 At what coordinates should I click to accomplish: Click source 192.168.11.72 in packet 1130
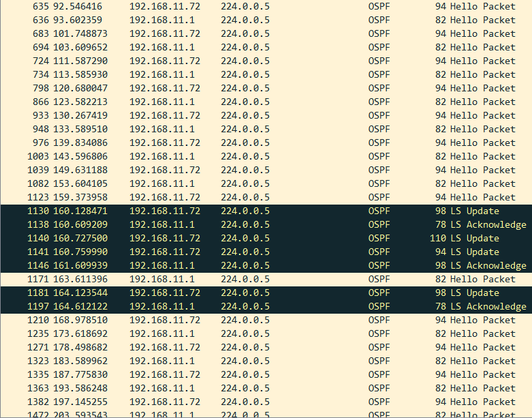click(165, 211)
